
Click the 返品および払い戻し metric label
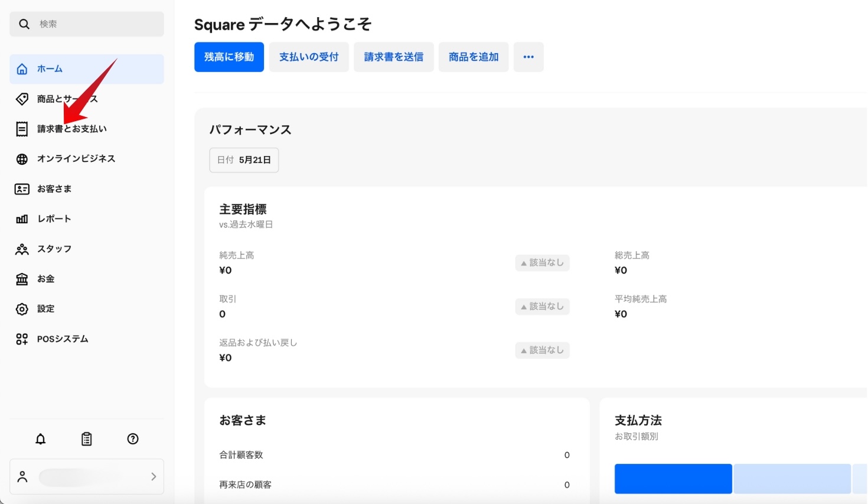[x=258, y=343]
